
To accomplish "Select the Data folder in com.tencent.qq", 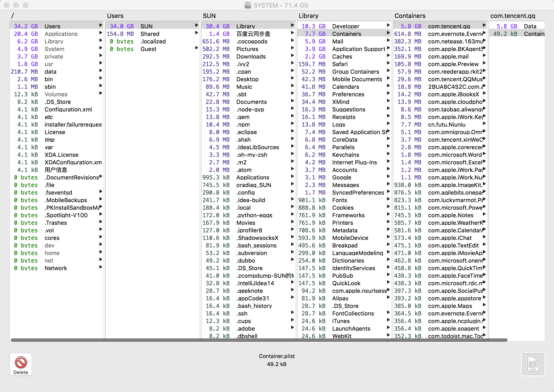I will (530, 26).
